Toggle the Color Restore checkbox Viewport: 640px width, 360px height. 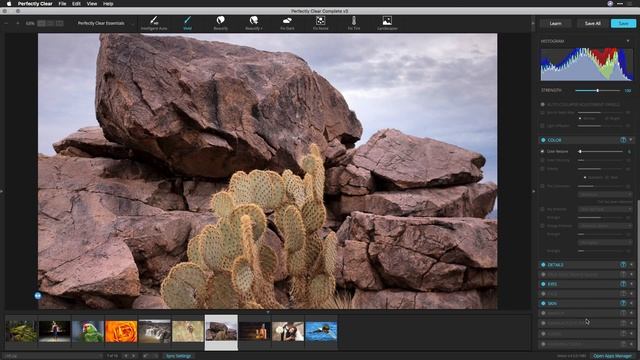click(x=542, y=151)
